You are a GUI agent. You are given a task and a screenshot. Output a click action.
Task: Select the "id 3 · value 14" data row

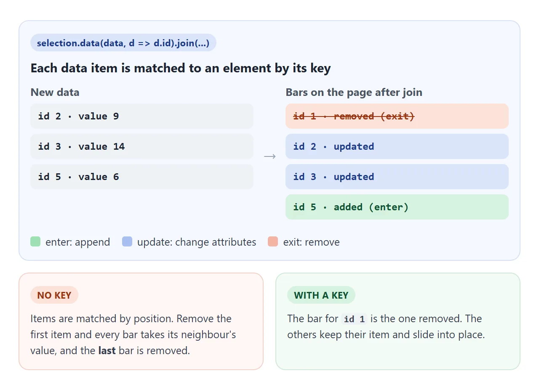pos(142,146)
